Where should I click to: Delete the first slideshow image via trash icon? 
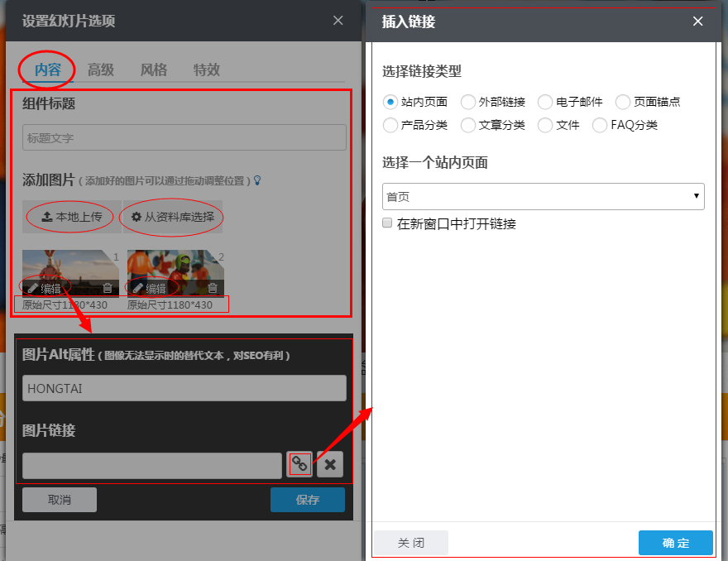click(x=107, y=286)
